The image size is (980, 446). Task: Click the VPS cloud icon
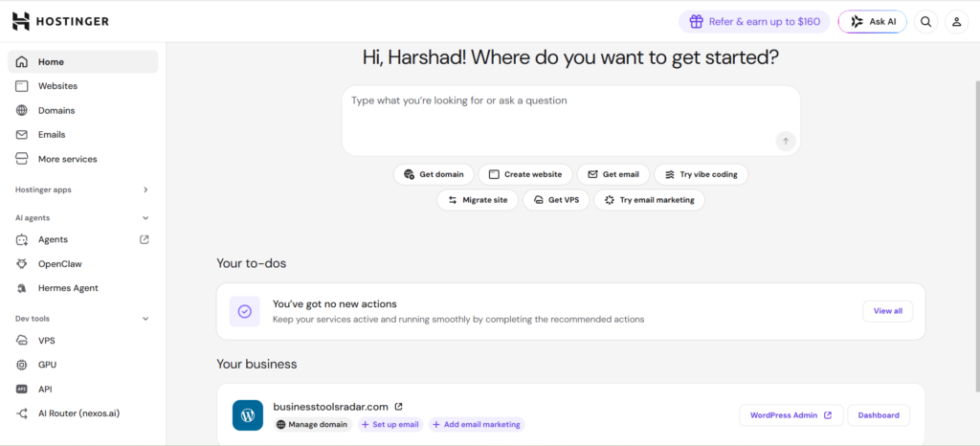tap(22, 341)
